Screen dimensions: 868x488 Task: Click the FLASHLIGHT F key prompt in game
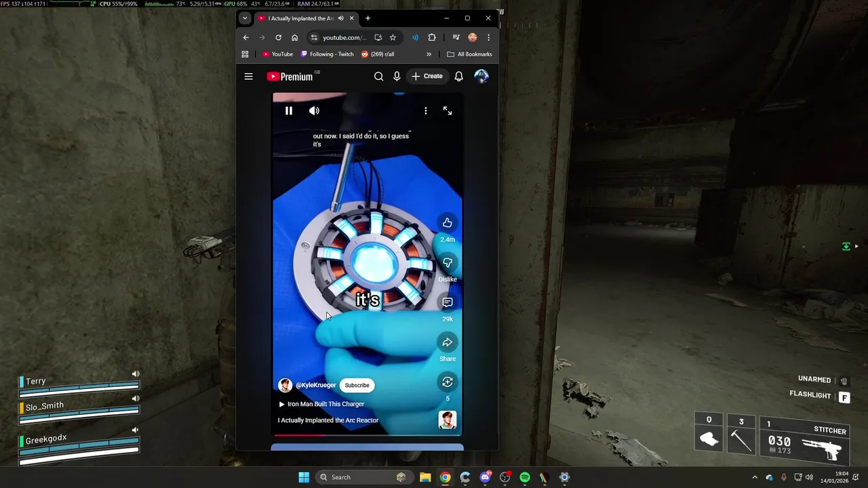click(x=844, y=398)
